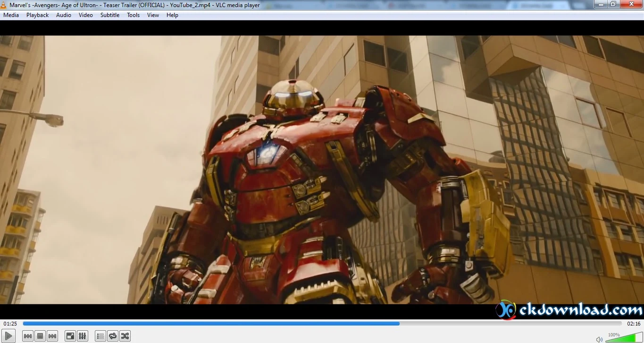Viewport: 644px width, 343px height.
Task: Click the video display area
Action: (x=322, y=170)
